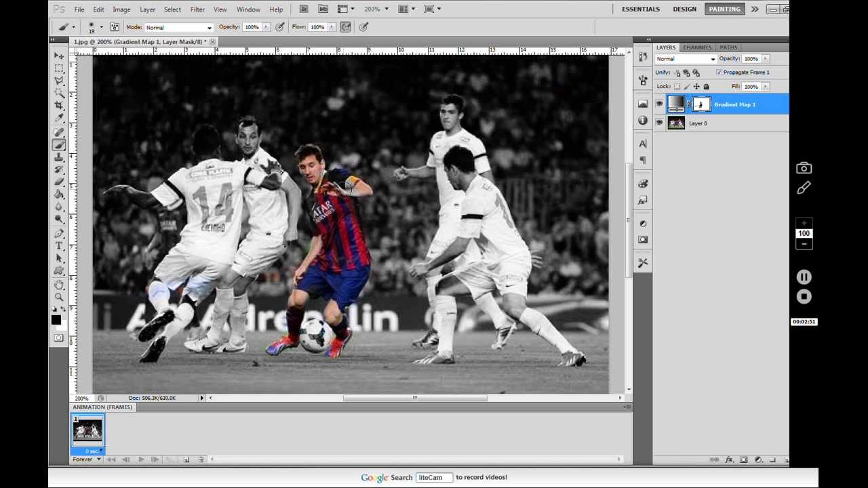Play the animation frames
The width and height of the screenshot is (868, 488).
[141, 460]
